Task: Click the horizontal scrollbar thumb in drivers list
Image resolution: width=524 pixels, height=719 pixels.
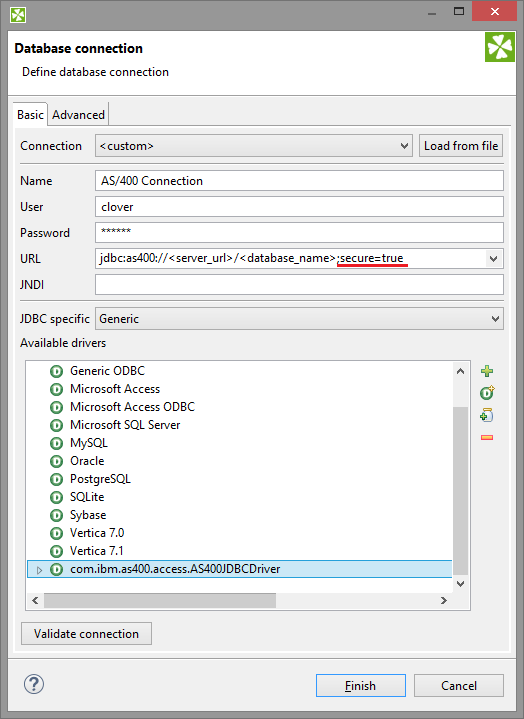Action: point(160,600)
